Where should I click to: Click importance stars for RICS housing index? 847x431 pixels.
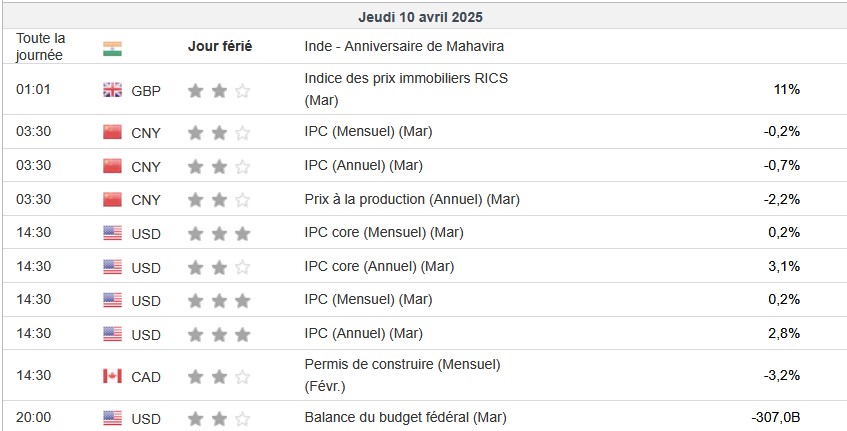[x=219, y=90]
